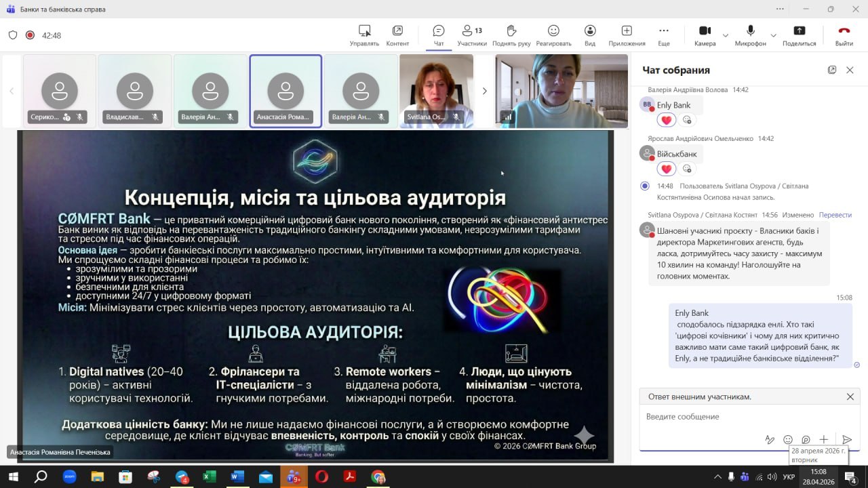868x488 pixels.
Task: Open Word from the taskbar
Action: pyautogui.click(x=237, y=476)
